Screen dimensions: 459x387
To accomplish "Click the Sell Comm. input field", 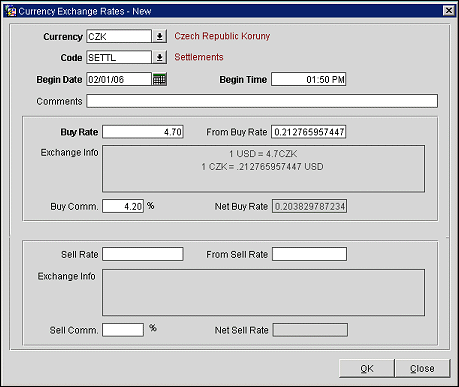I will click(x=123, y=330).
